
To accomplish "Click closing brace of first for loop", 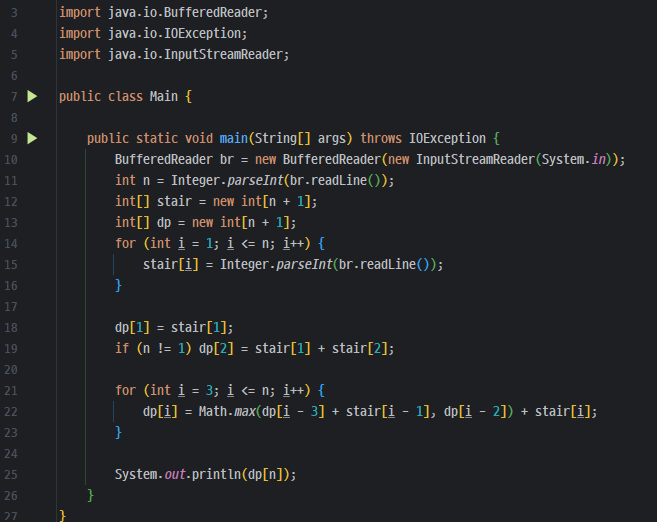I will 119,285.
